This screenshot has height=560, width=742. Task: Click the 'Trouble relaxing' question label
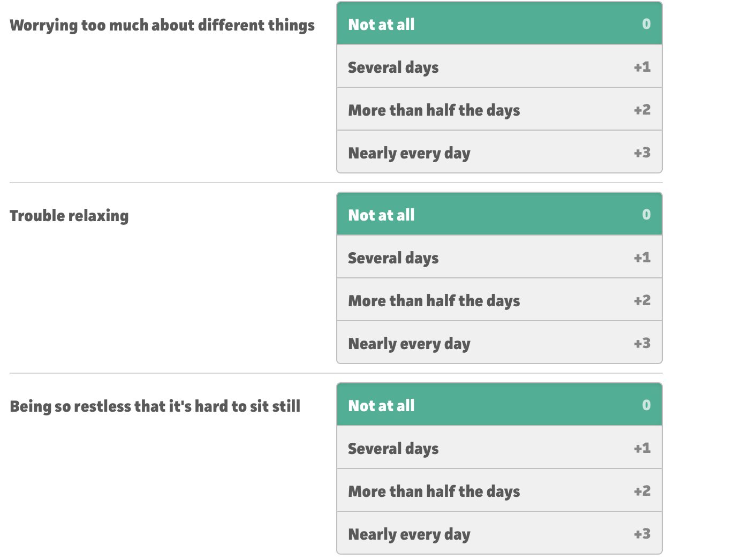click(x=69, y=216)
